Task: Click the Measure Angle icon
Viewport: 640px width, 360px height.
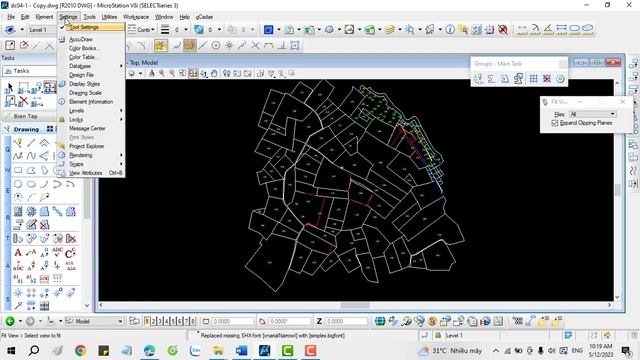Action: coord(548,29)
